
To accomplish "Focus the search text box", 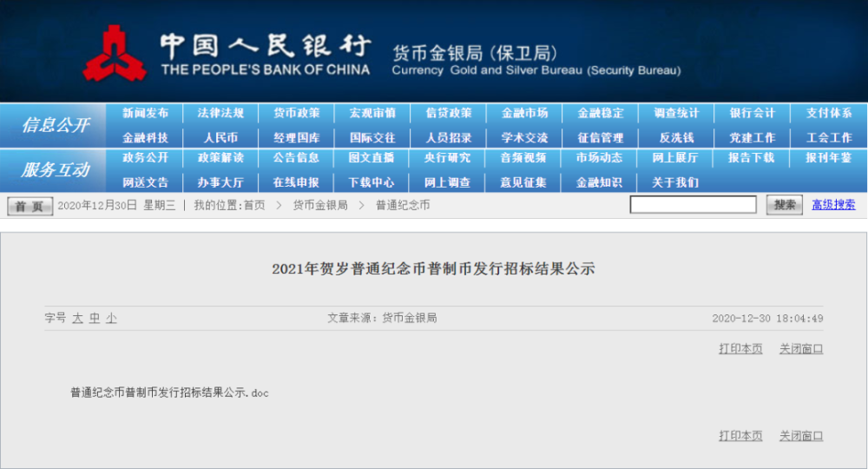I will tap(693, 205).
